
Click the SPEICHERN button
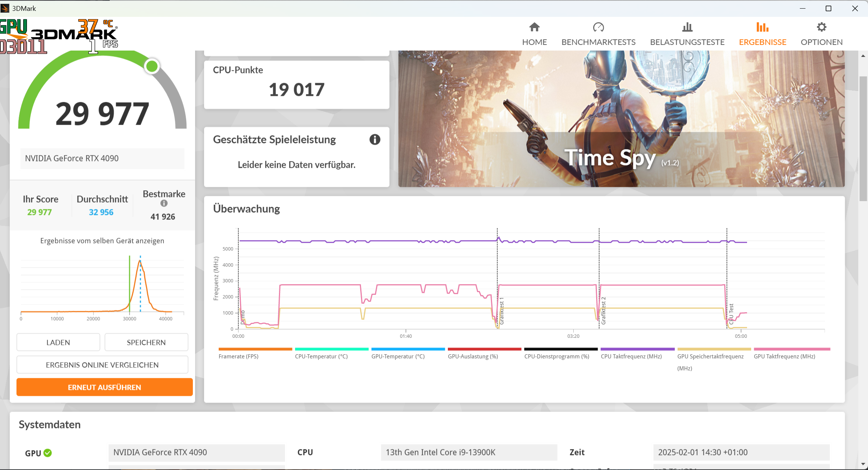[146, 342]
